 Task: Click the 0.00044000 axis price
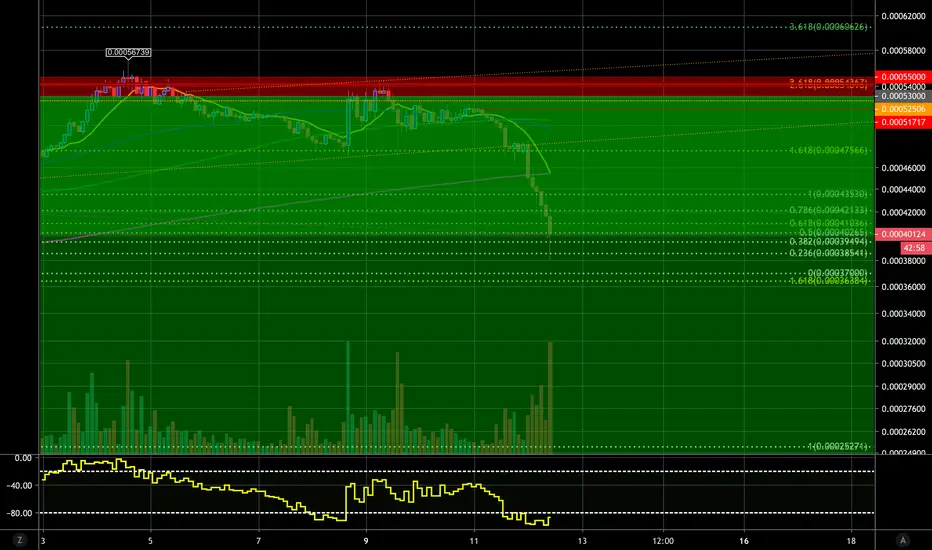point(903,190)
